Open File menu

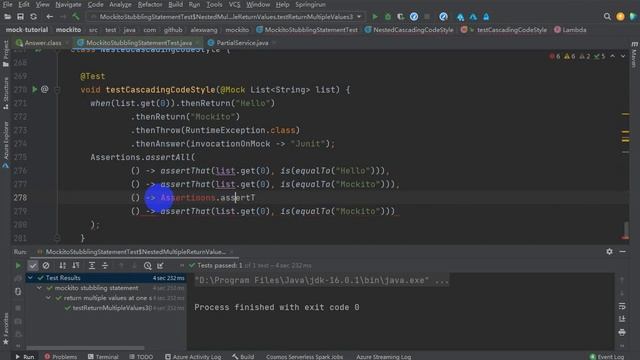[7, 4]
